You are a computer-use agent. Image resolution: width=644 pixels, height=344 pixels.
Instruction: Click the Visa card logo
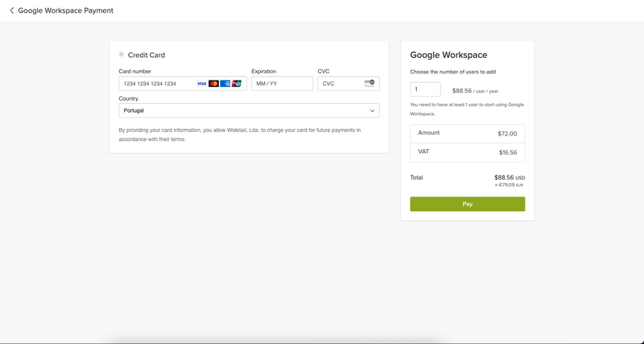pos(202,84)
